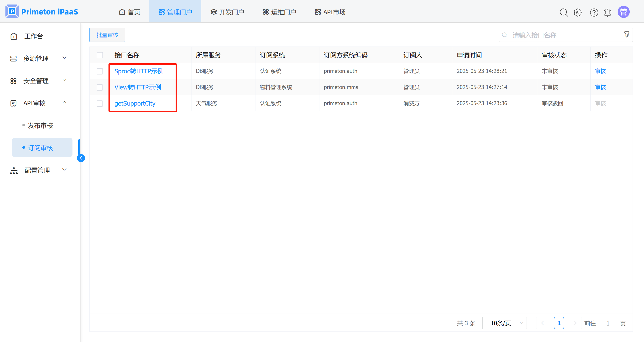The height and width of the screenshot is (342, 644).
Task: Check the select-all header checkbox
Action: tap(100, 55)
